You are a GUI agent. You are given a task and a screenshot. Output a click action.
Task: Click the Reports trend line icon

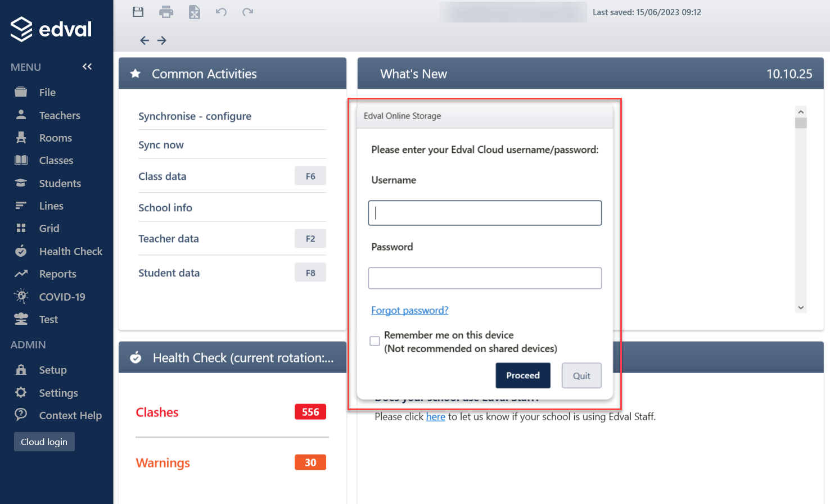pos(21,274)
